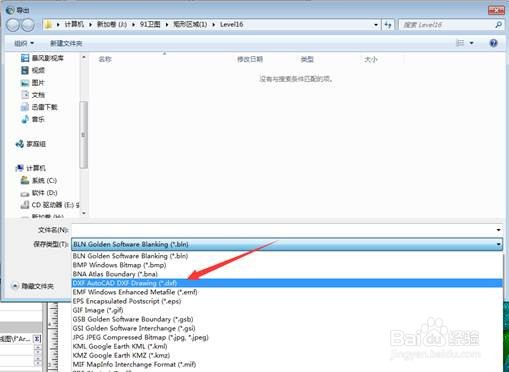509x372 pixels.
Task: Open 系统 (C:) drive
Action: [x=39, y=180]
